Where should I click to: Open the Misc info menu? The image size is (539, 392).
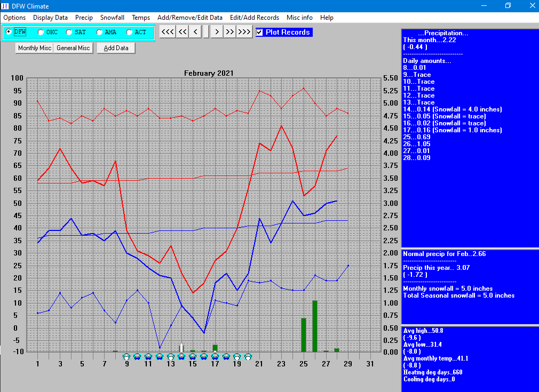299,18
